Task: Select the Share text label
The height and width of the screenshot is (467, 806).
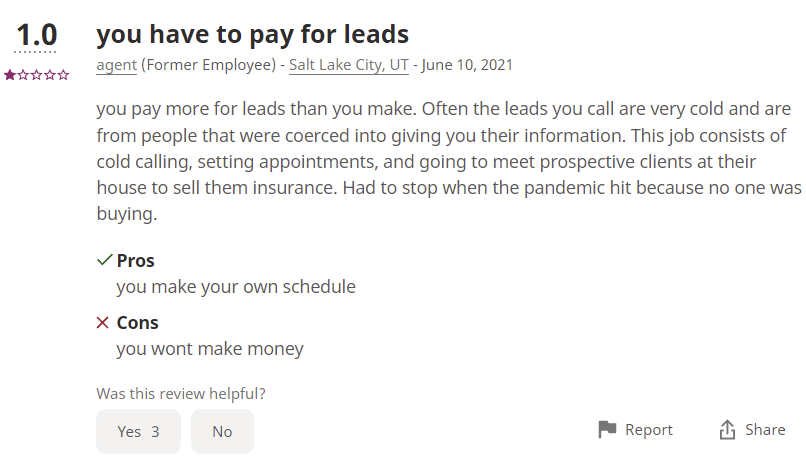Action: (x=765, y=429)
